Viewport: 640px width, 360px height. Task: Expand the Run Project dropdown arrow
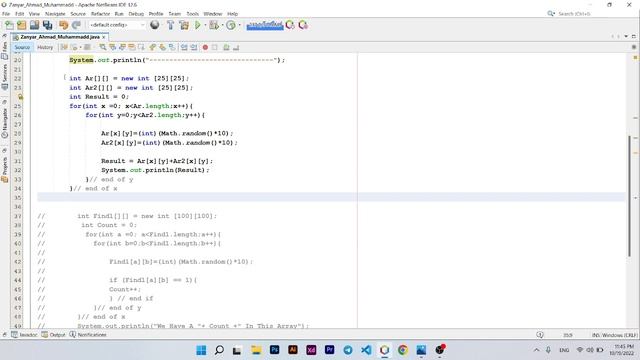pos(205,25)
